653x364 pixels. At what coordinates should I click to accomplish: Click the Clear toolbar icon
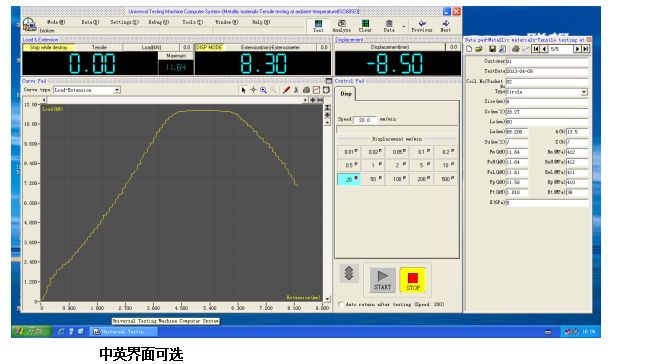point(365,26)
